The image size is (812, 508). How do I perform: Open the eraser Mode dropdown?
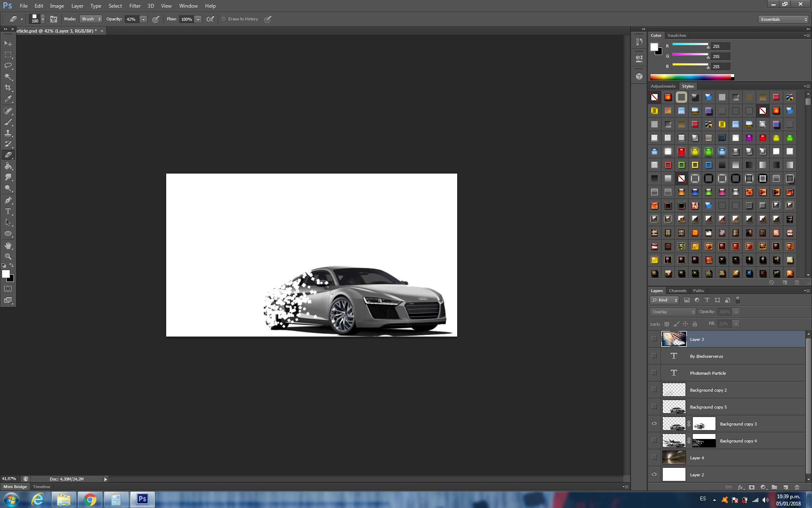[91, 19]
